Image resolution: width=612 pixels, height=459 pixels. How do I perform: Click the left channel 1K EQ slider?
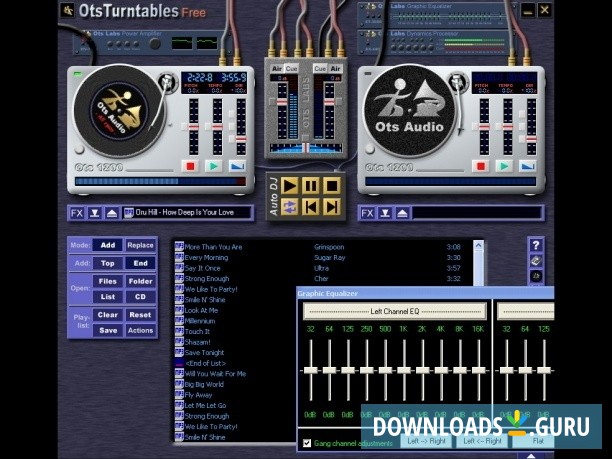click(x=404, y=370)
